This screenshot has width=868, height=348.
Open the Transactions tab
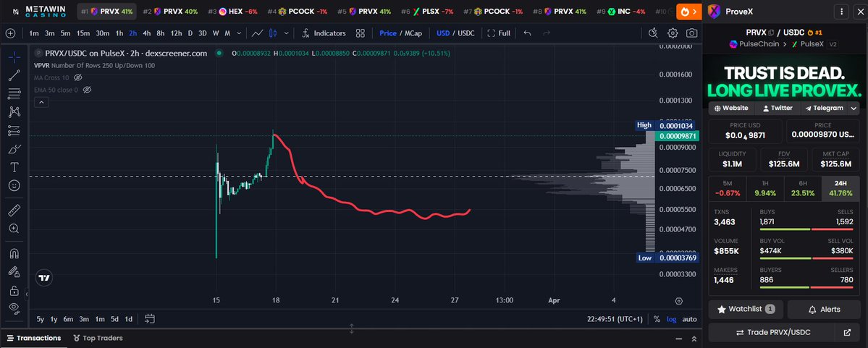click(x=34, y=338)
